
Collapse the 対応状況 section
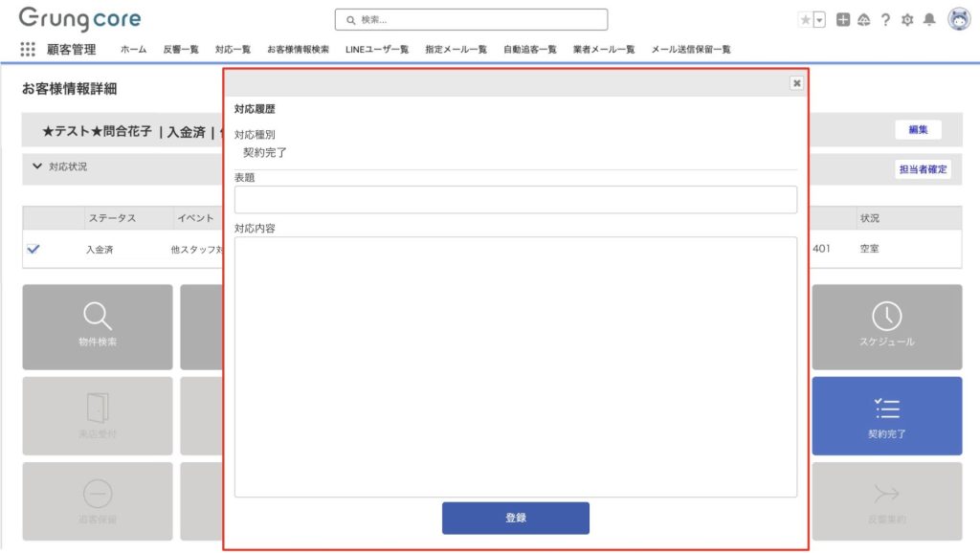click(37, 166)
